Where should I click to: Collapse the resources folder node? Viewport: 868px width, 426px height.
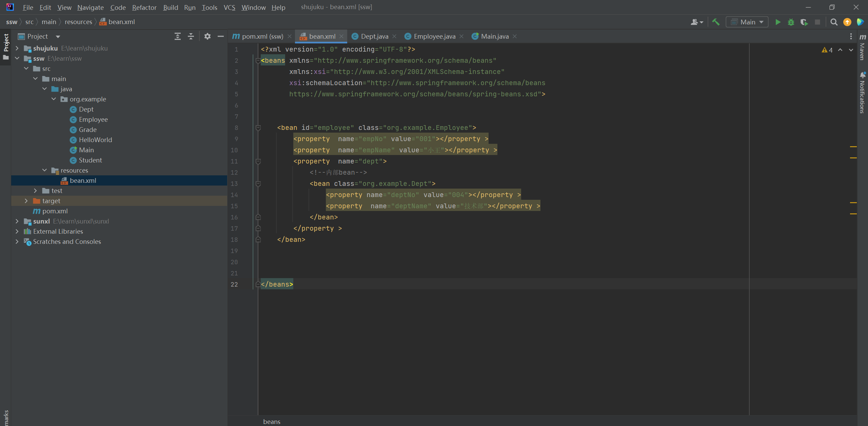[x=44, y=170]
